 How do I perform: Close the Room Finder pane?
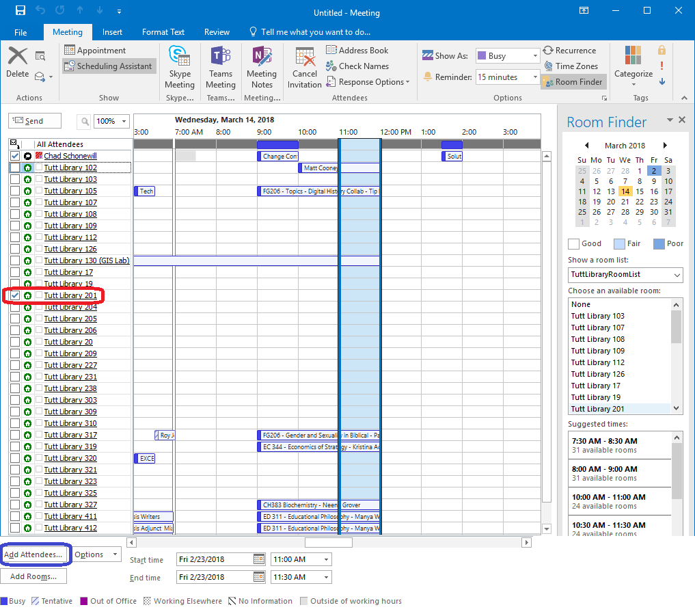click(682, 120)
